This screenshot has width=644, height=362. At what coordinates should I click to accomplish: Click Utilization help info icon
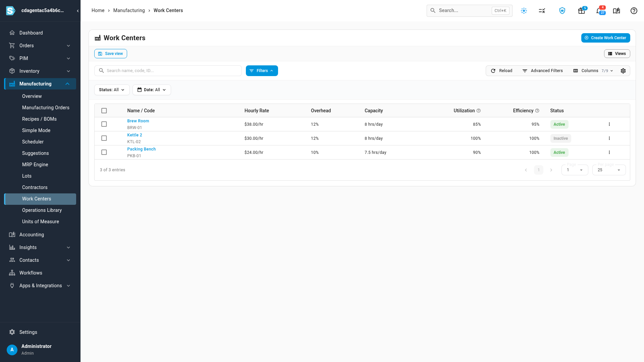(479, 111)
